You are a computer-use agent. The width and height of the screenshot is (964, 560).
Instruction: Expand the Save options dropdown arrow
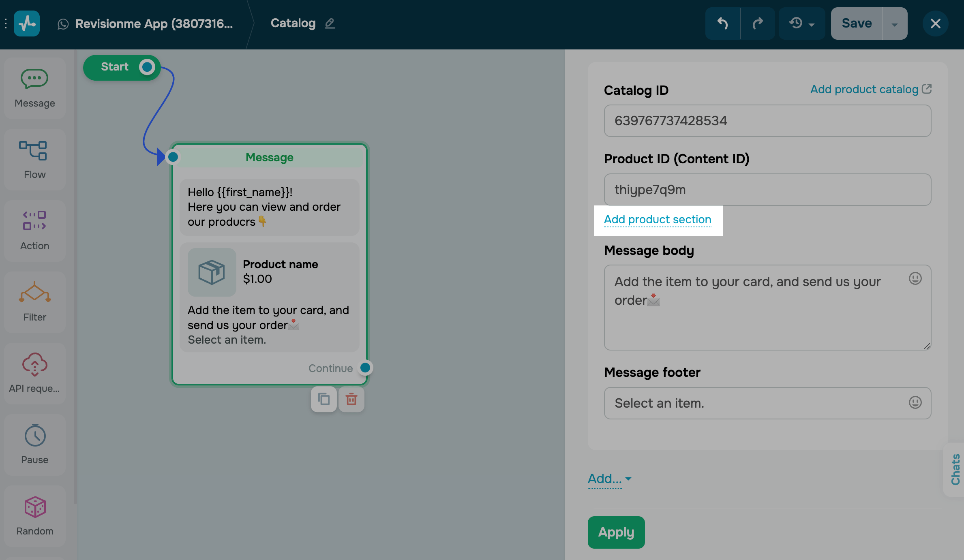[x=895, y=24]
